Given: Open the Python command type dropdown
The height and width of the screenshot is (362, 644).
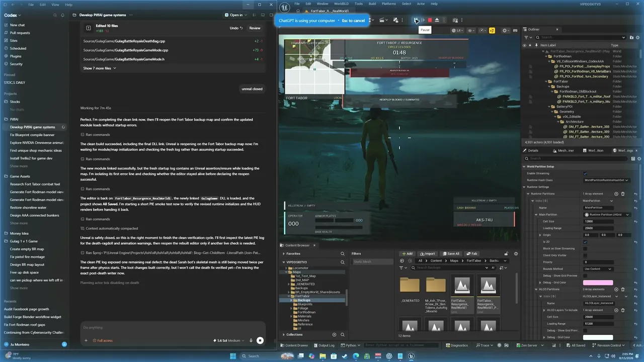Looking at the screenshot, I should click(x=352, y=345).
